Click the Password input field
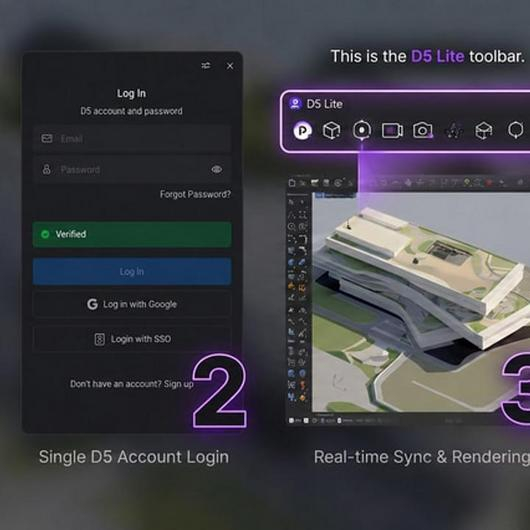Screen dimensions: 530x530 (x=132, y=169)
